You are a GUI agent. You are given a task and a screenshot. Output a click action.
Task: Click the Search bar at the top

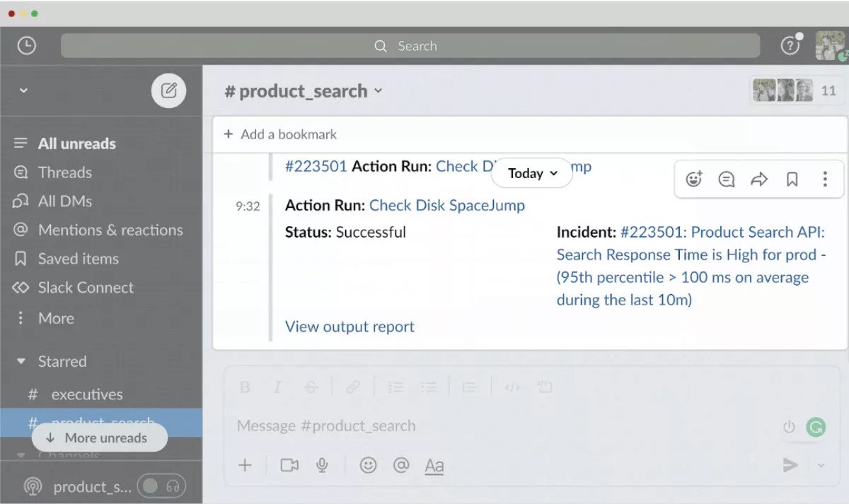coord(410,45)
